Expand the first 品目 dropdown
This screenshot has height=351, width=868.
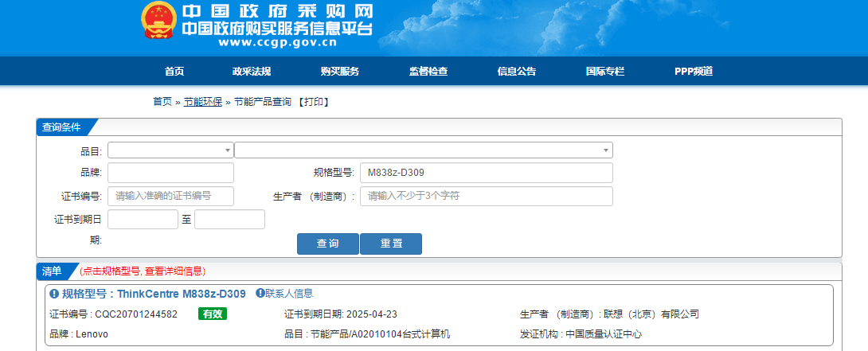coord(171,150)
